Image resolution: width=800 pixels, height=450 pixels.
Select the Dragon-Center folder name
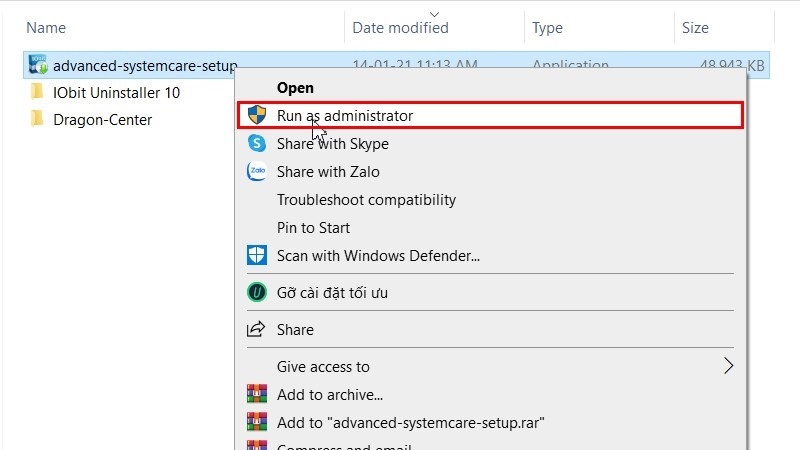pos(102,120)
